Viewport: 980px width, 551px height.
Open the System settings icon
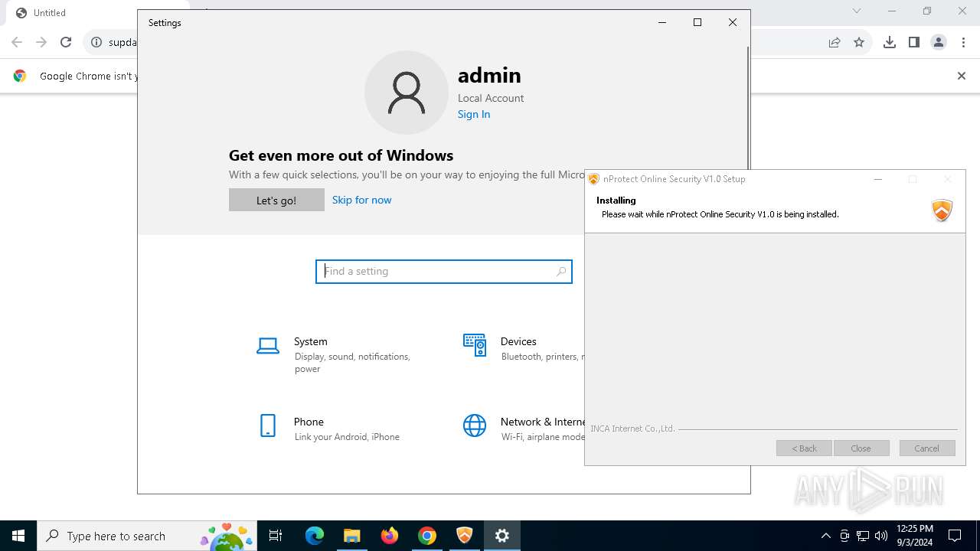tap(267, 346)
